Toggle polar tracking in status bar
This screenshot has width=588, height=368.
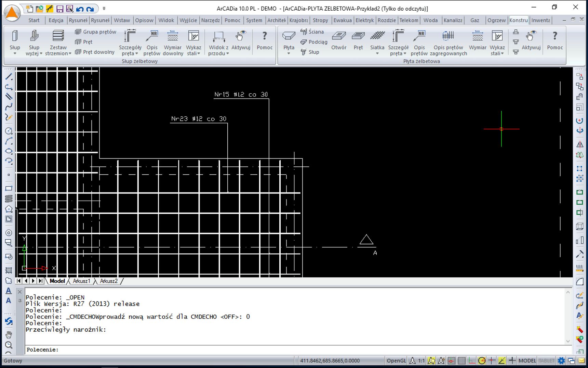point(482,360)
